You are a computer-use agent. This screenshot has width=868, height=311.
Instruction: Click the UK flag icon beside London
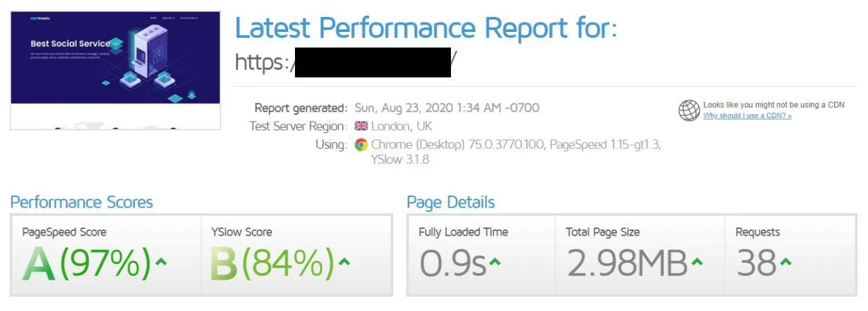(361, 126)
